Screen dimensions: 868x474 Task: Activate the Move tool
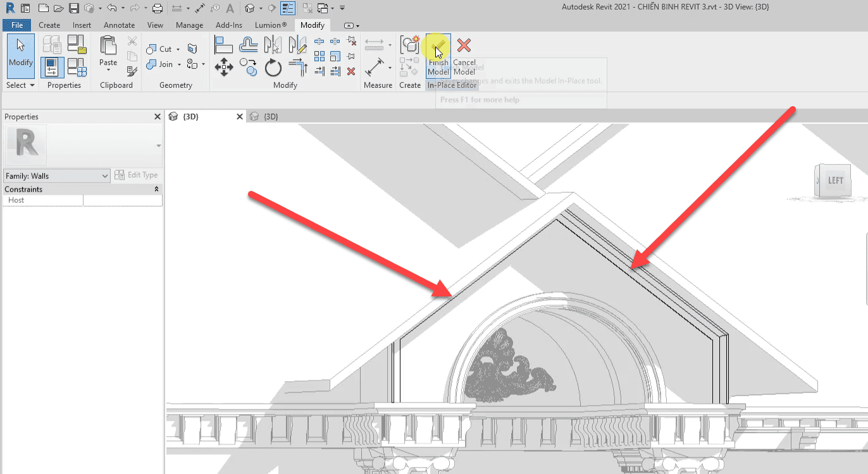224,67
